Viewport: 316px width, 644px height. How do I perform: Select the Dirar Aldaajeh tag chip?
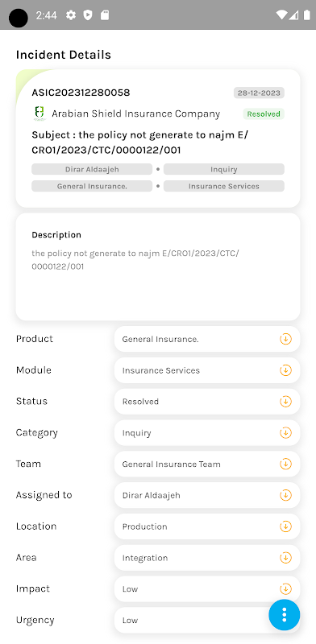[92, 169]
